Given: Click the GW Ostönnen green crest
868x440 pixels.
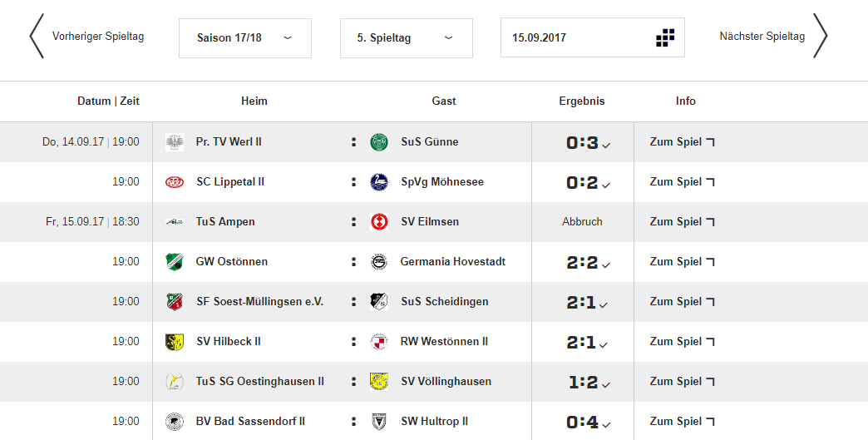Looking at the screenshot, I should coord(175,262).
